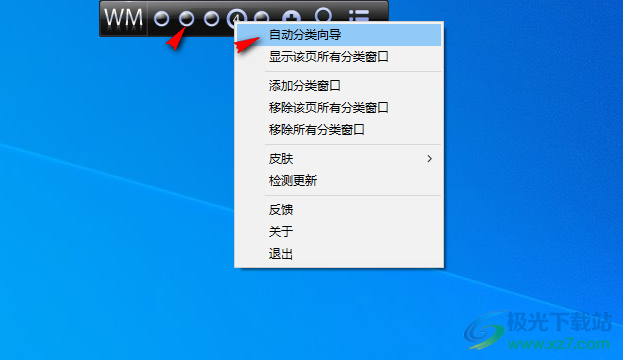Switch to fifth desktop page dot

click(261, 17)
